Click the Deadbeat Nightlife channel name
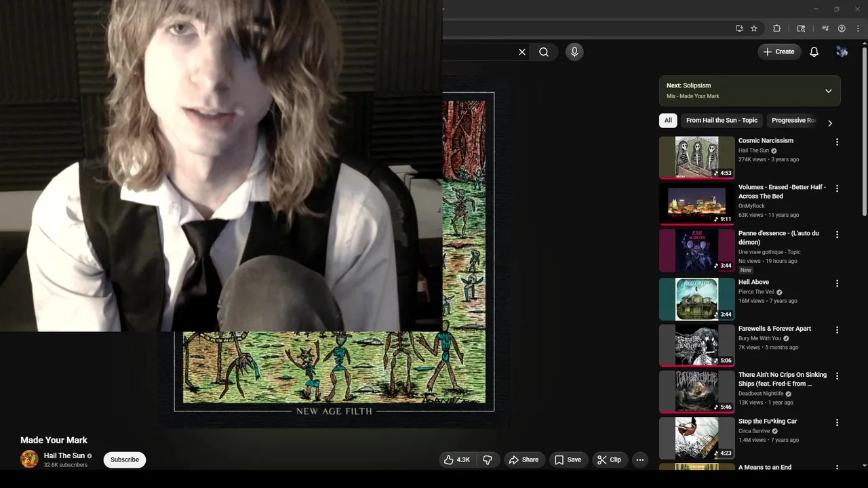This screenshot has width=868, height=488. (761, 393)
